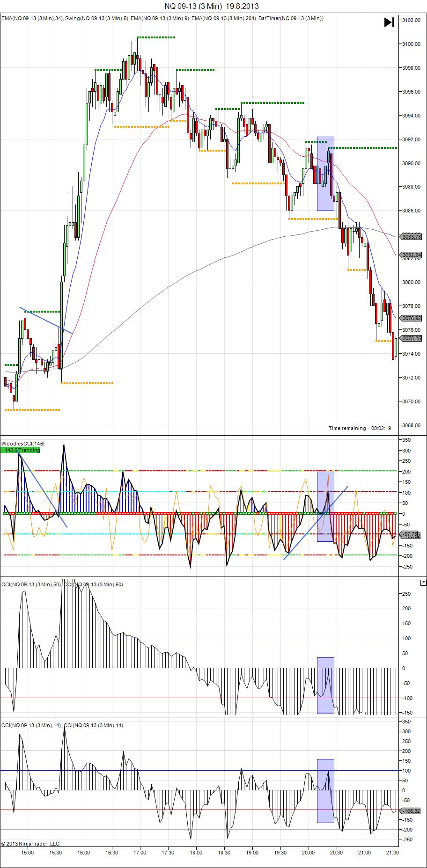Click the 15:00 time axis label

tap(28, 853)
